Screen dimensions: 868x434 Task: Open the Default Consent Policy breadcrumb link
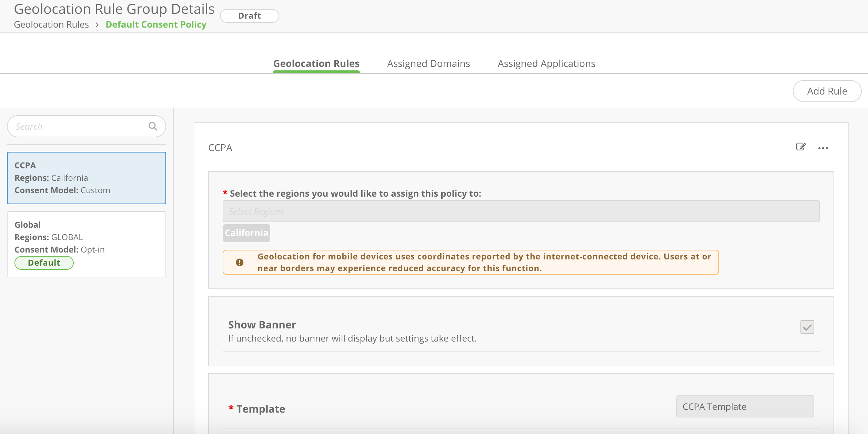click(155, 24)
